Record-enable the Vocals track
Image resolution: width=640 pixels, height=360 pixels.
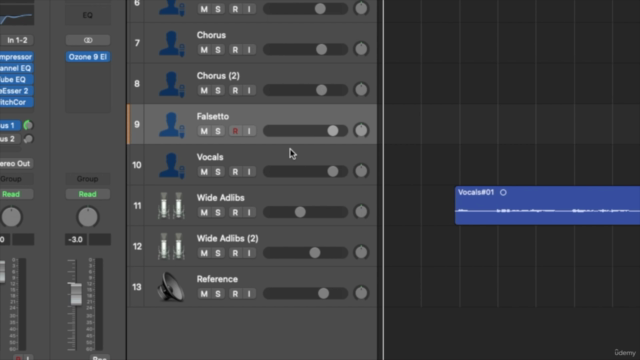(x=235, y=172)
